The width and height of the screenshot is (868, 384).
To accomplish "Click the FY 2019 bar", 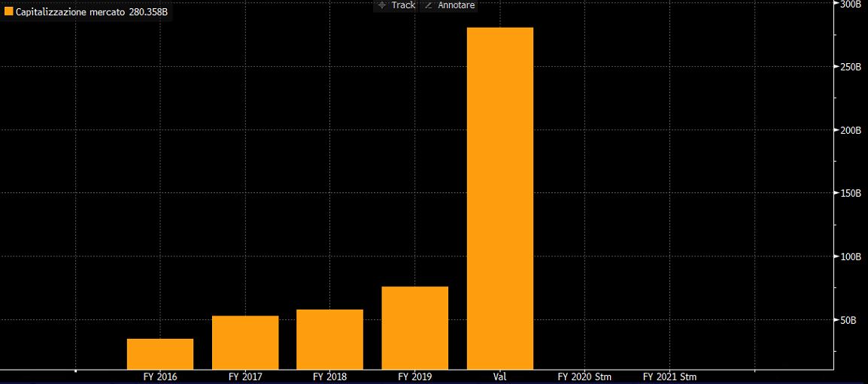I will tap(415, 328).
